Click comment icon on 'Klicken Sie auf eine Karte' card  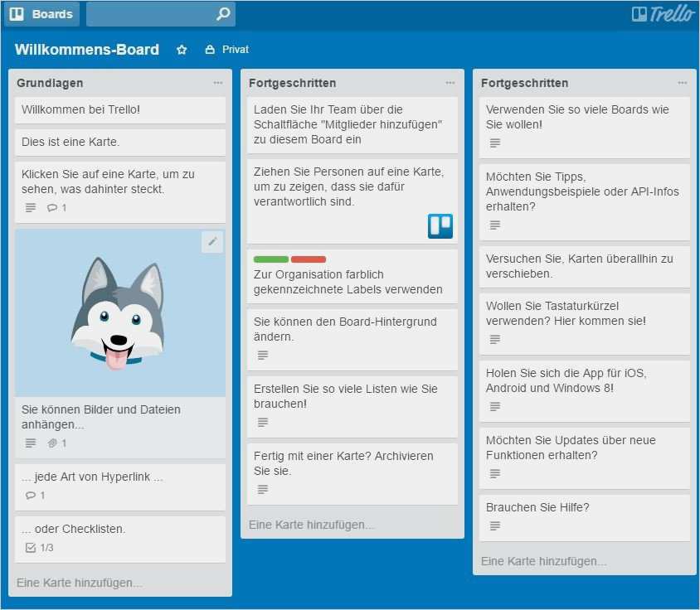tap(51, 207)
